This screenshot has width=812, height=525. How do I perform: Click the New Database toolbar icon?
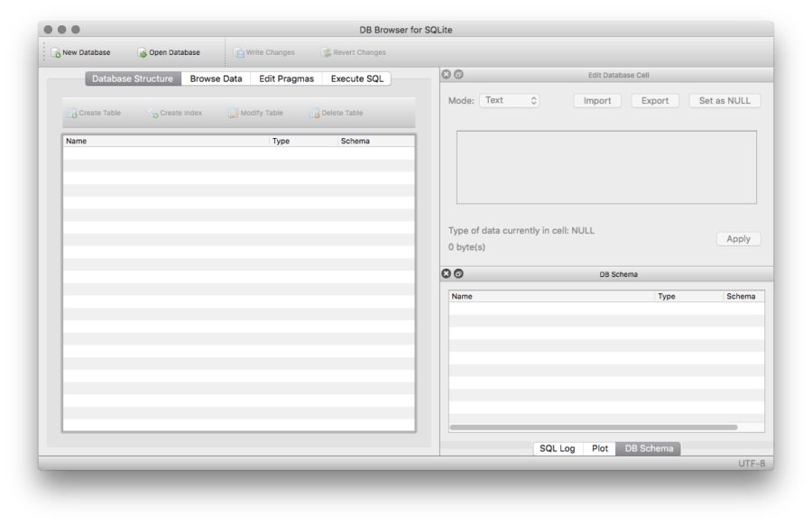coord(56,53)
